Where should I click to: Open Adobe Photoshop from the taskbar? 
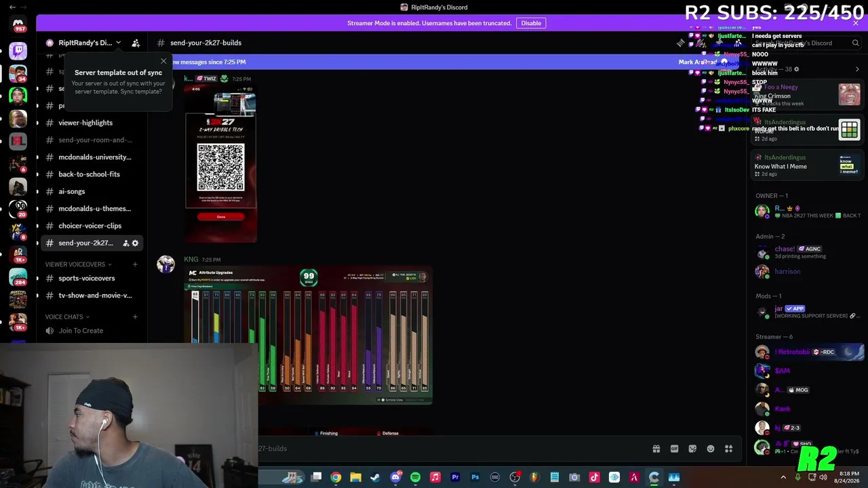pos(475,477)
